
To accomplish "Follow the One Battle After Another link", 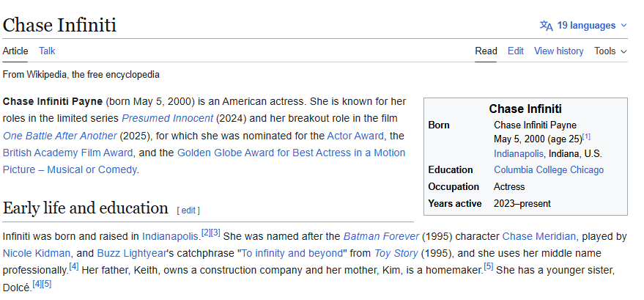I will (60, 136).
